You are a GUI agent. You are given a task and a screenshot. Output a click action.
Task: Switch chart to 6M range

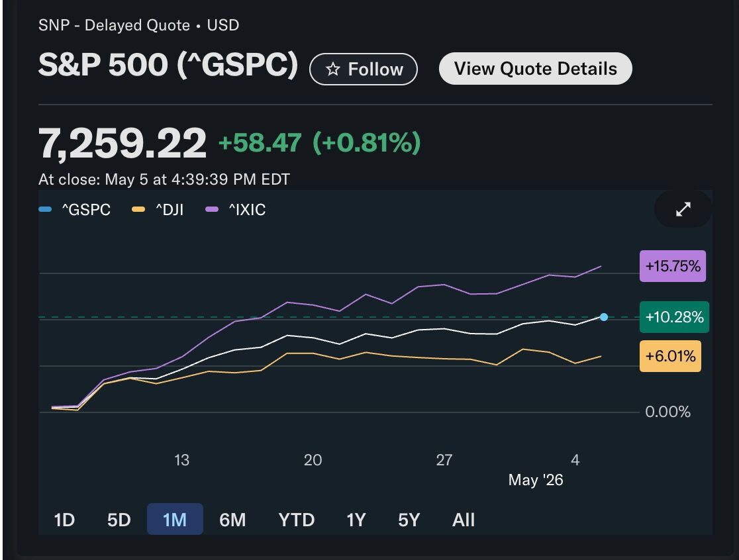click(x=232, y=520)
